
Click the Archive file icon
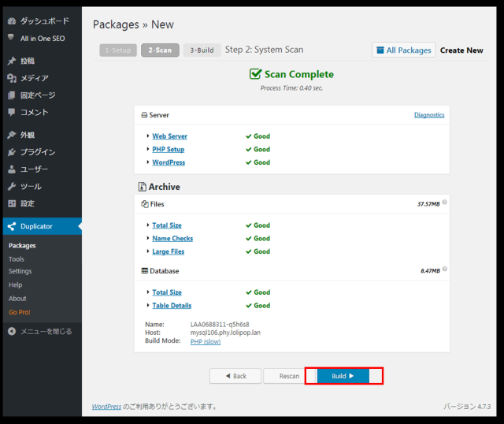coord(142,187)
